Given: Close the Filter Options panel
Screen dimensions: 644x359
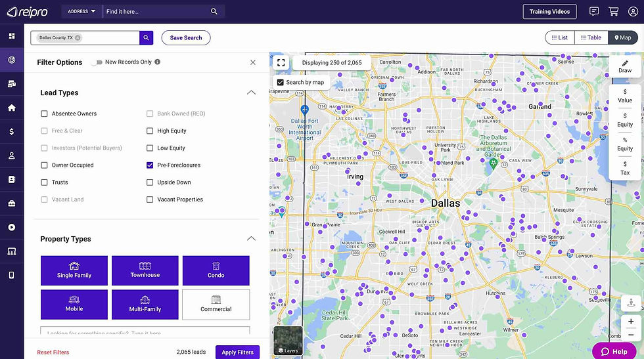Looking at the screenshot, I should pyautogui.click(x=253, y=62).
